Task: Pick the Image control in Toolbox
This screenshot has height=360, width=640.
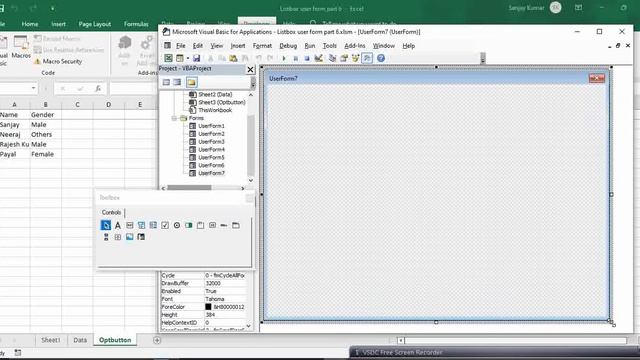Action: 129,237
